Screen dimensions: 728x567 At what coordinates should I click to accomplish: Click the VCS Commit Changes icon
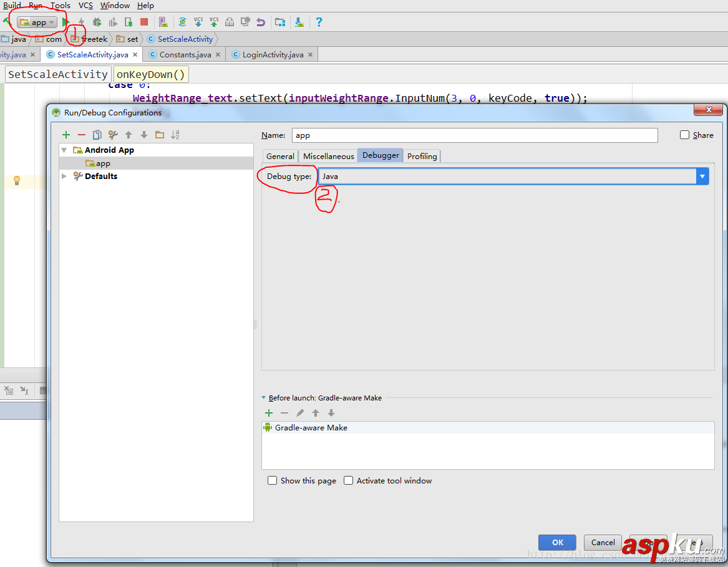[213, 22]
